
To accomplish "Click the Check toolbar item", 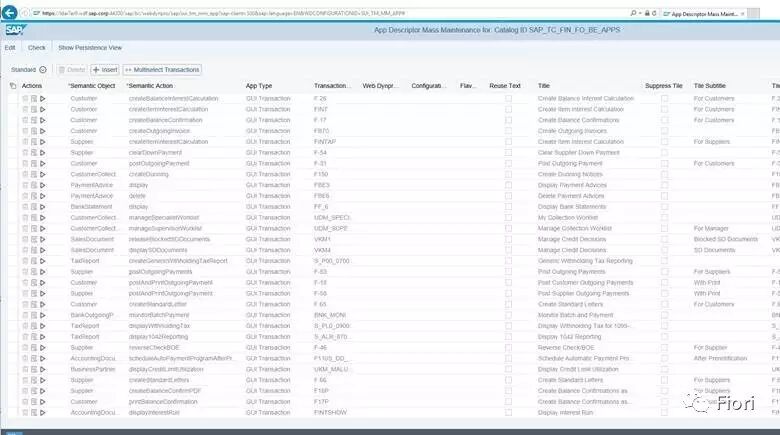I will [36, 48].
